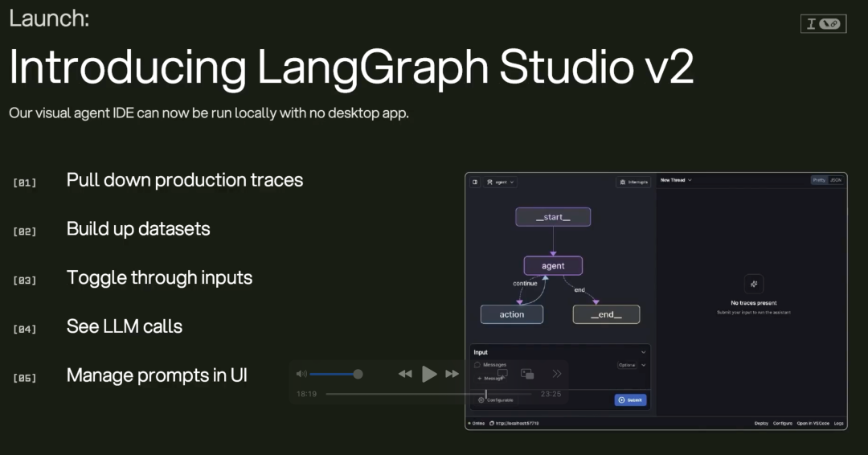Image resolution: width=868 pixels, height=455 pixels.
Task: Adjust the video player volume slider
Action: (336, 374)
